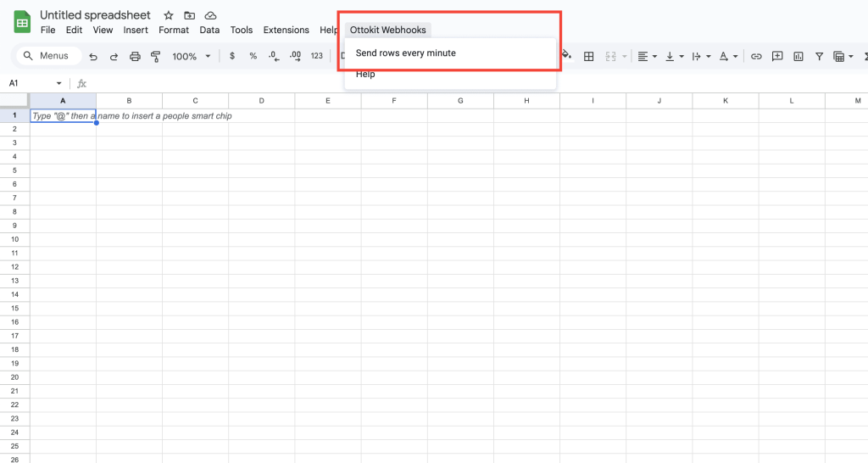Open the fill color paint bucket
868x463 pixels.
(x=567, y=57)
